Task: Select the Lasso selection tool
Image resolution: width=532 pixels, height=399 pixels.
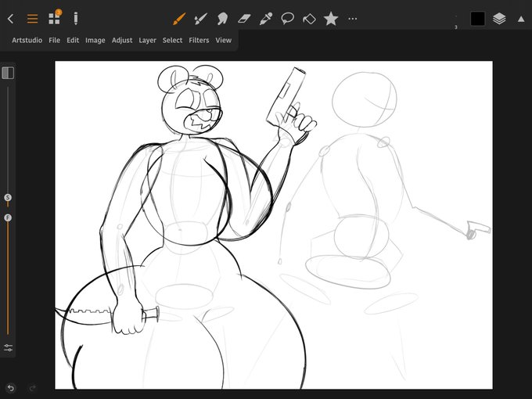Action: pyautogui.click(x=287, y=18)
